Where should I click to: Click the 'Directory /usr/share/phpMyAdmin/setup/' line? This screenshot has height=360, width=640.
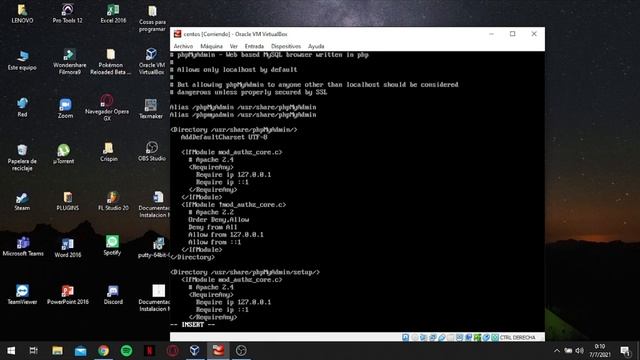[245, 272]
